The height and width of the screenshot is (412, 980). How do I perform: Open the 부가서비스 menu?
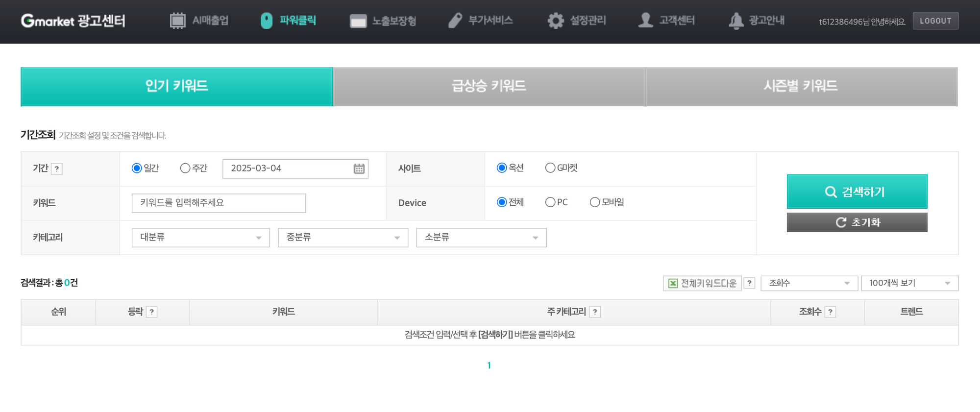481,21
